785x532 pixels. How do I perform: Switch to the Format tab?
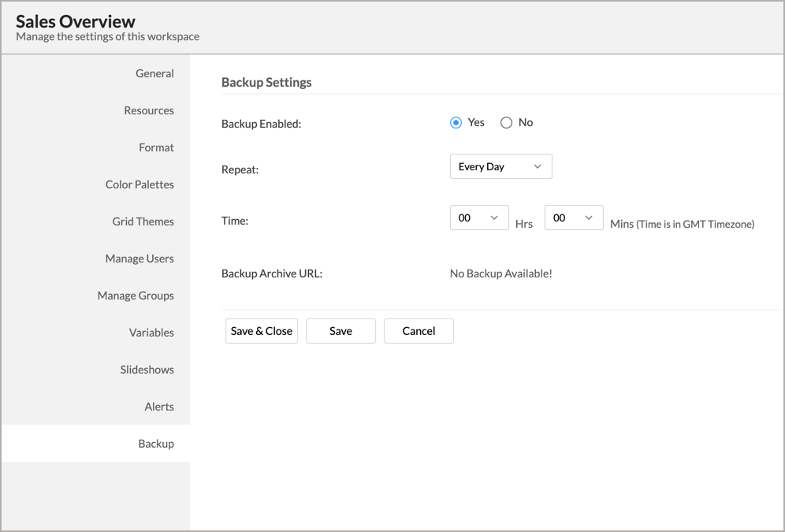pos(156,147)
